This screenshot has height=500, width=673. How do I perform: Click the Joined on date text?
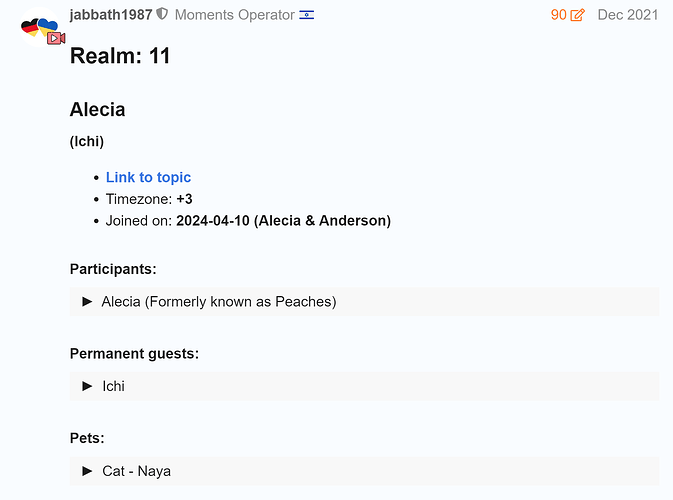283,220
